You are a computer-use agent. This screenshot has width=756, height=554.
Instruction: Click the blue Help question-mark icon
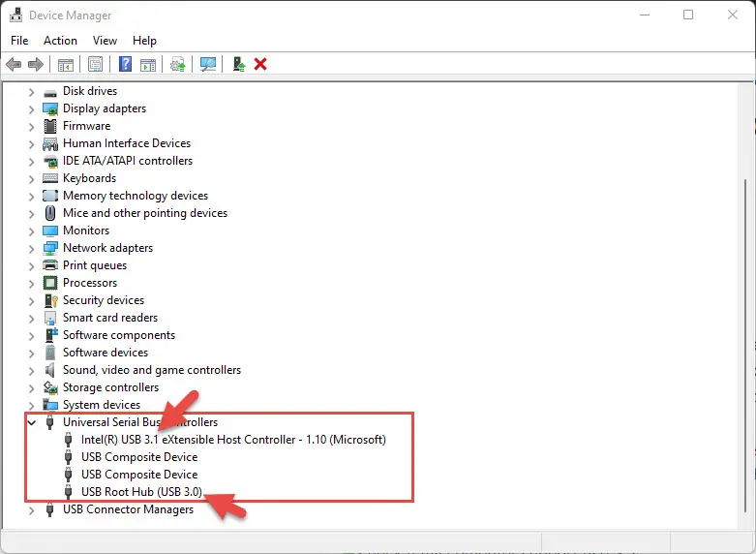[126, 64]
